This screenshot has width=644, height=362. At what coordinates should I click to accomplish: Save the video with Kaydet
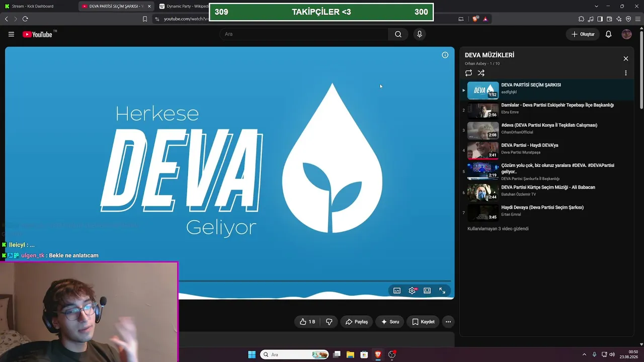pyautogui.click(x=423, y=322)
